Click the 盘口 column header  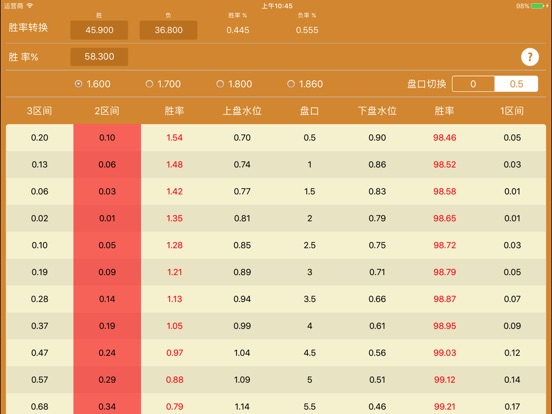click(x=309, y=111)
